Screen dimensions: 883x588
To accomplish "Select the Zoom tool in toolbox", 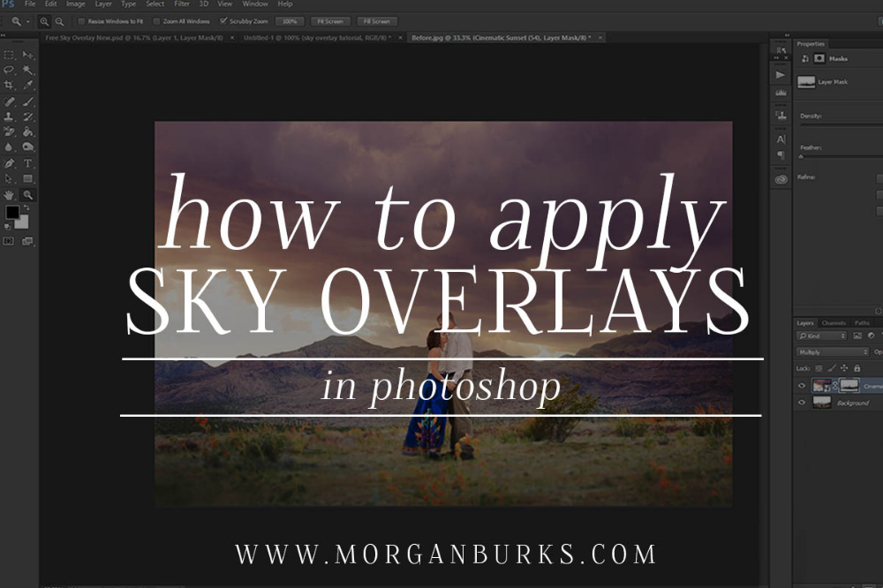I will (x=27, y=195).
